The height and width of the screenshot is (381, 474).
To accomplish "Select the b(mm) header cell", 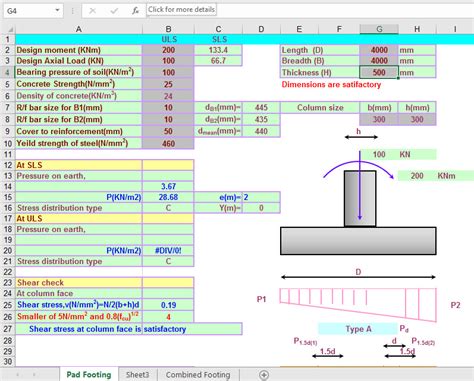I will click(379, 107).
